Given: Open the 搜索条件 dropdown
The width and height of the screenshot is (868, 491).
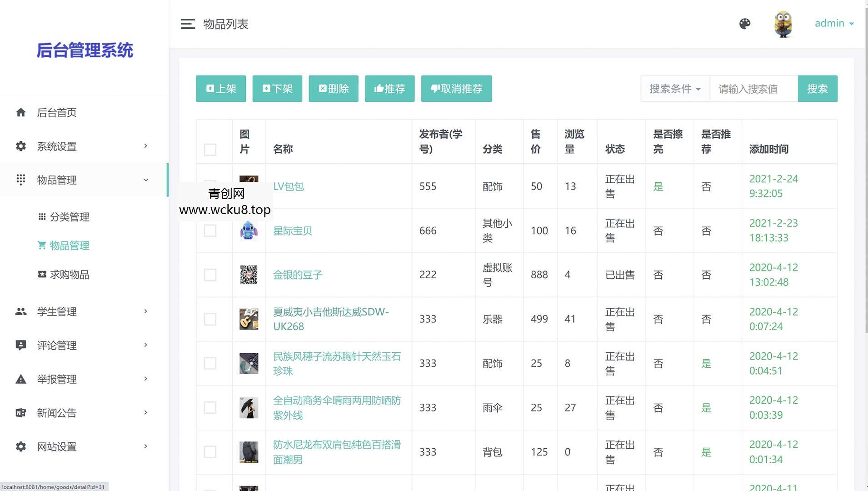Looking at the screenshot, I should coord(674,89).
